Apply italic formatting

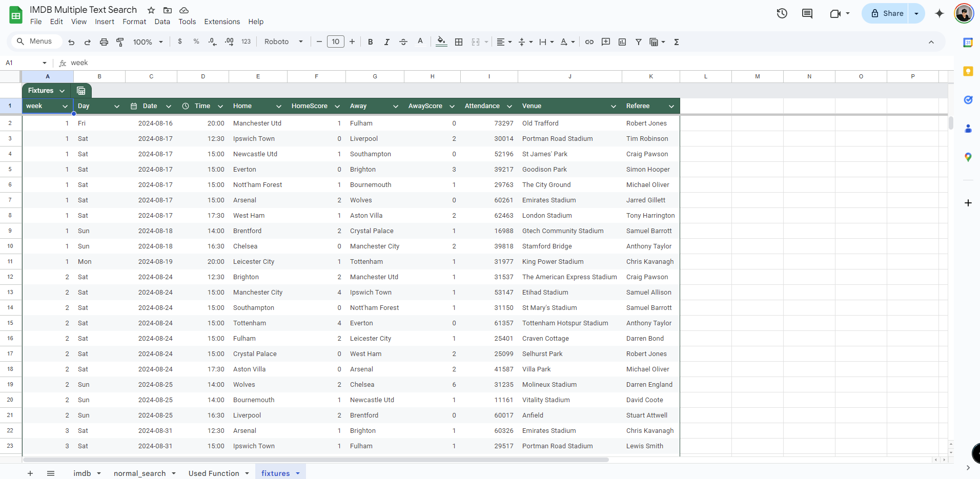tap(387, 42)
